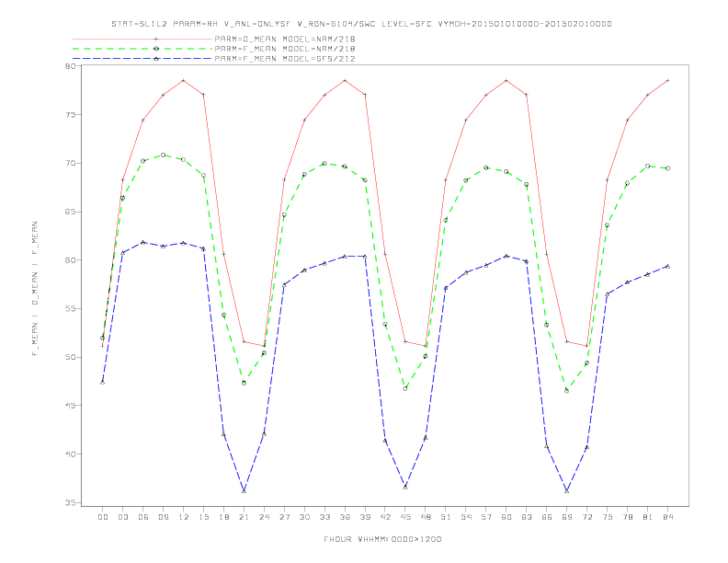Click x-axis forecast hour label 24

pos(264,517)
